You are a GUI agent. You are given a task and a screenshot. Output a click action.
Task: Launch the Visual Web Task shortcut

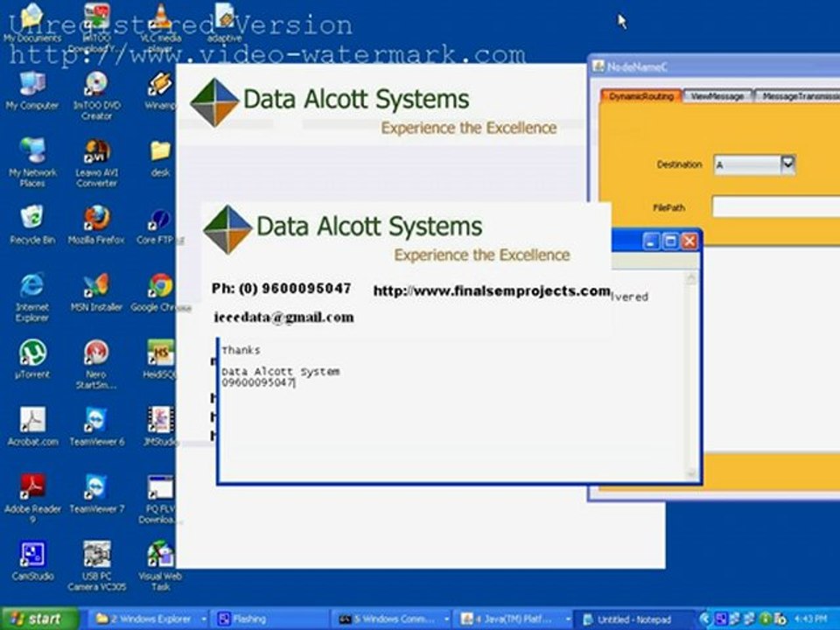160,566
